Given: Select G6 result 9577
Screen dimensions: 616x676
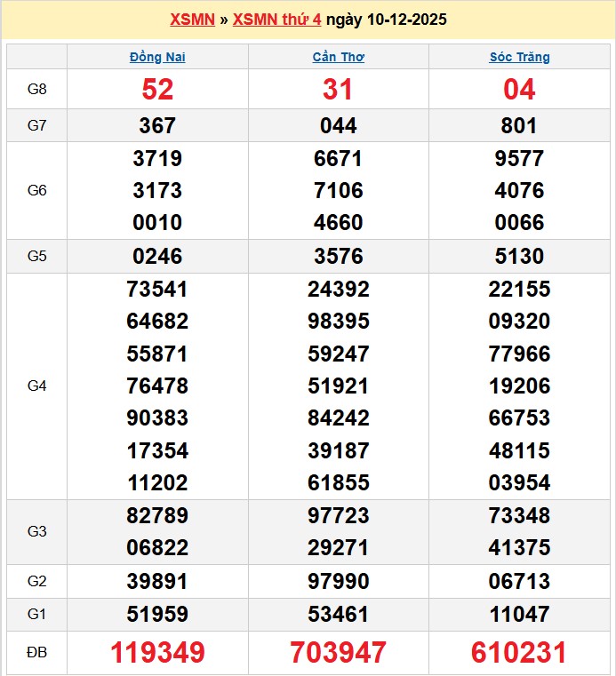Looking at the screenshot, I should (x=519, y=158).
